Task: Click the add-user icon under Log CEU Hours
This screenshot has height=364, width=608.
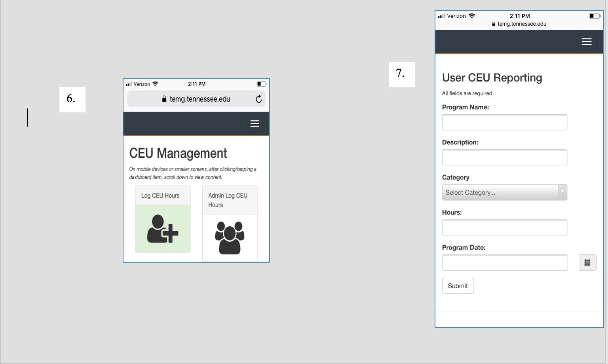Action: coord(163,228)
